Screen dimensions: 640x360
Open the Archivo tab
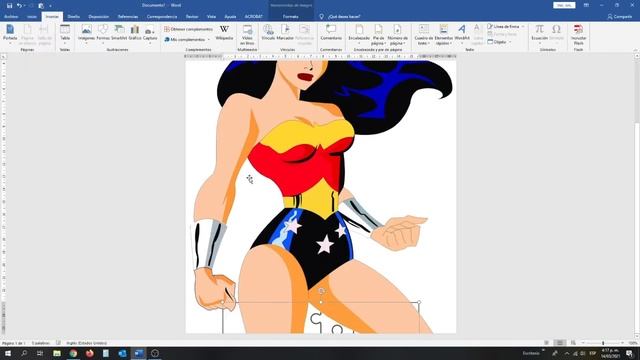point(11,17)
